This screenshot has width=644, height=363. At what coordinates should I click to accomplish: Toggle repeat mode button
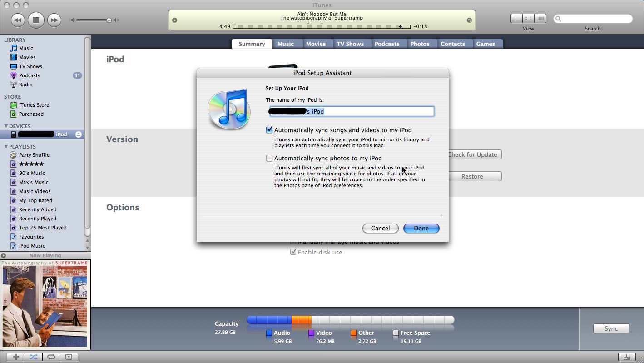[x=51, y=357]
